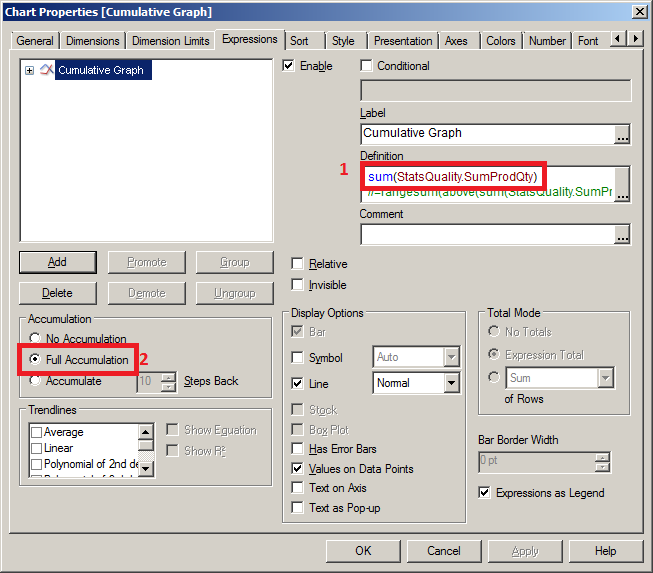
Task: Open the Sort tab
Action: (299, 41)
